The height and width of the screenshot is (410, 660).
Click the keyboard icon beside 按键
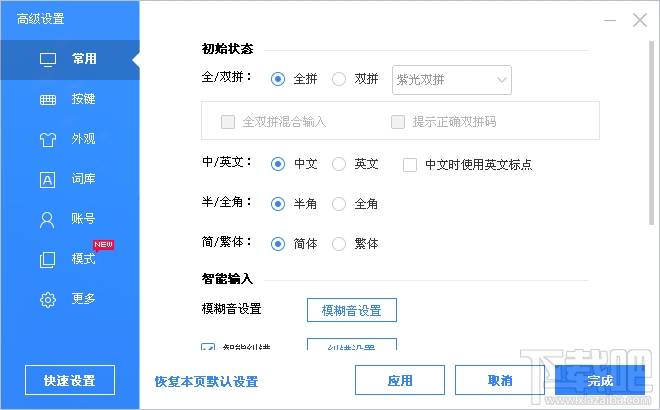tap(48, 100)
